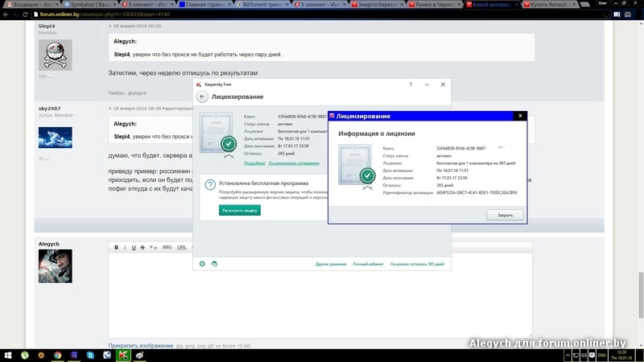Open Личный кабинет link

coord(367,264)
